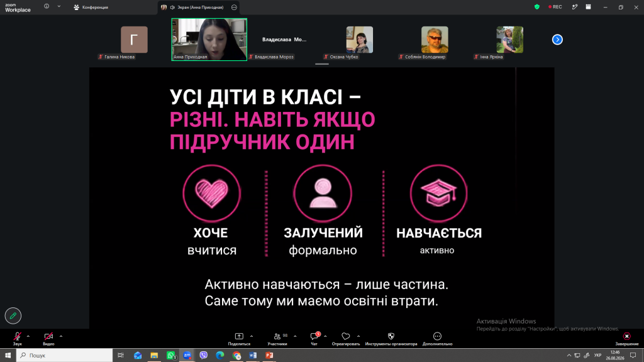The height and width of the screenshot is (362, 644).
Task: Select Оксана Чубко participant thumbnail
Action: click(359, 40)
